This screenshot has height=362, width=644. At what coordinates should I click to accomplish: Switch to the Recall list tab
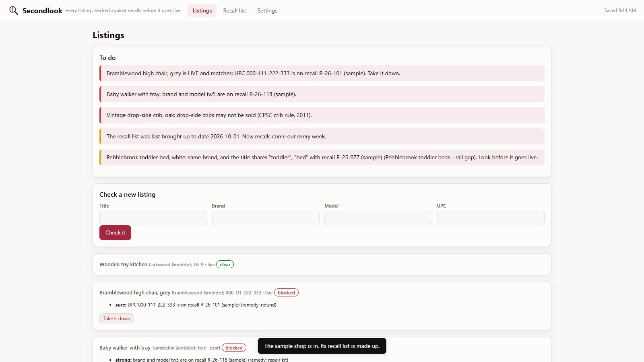pos(235,10)
